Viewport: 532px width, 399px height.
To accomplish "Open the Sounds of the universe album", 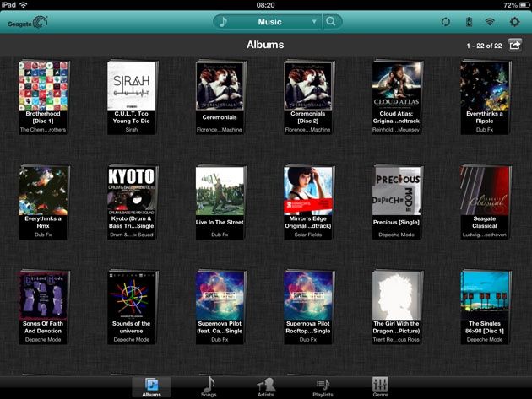I will (x=132, y=307).
